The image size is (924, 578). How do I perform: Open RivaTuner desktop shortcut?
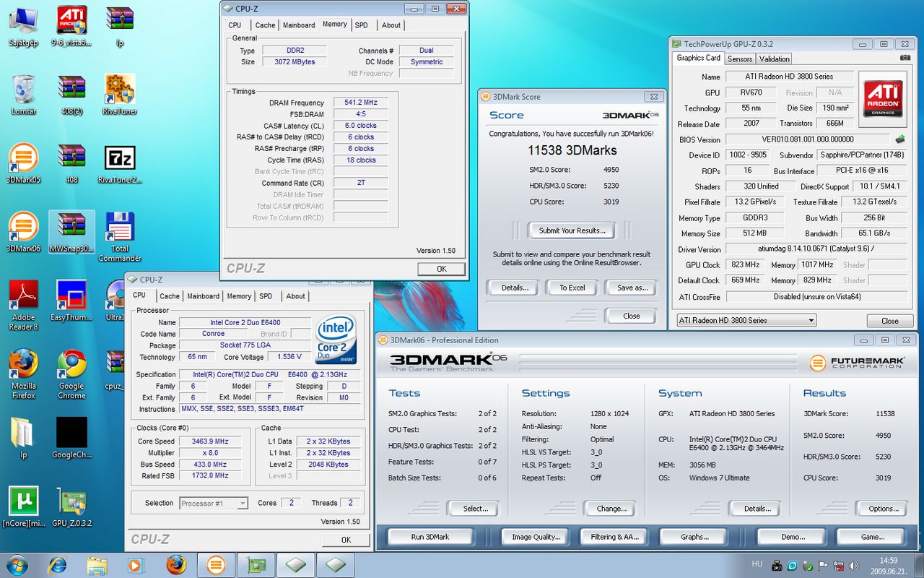[x=120, y=90]
